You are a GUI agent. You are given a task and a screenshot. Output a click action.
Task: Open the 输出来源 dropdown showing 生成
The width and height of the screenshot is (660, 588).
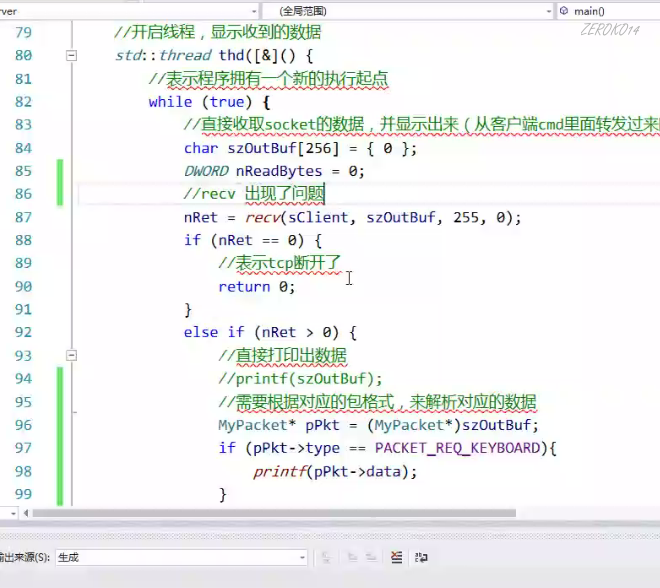(x=181, y=557)
